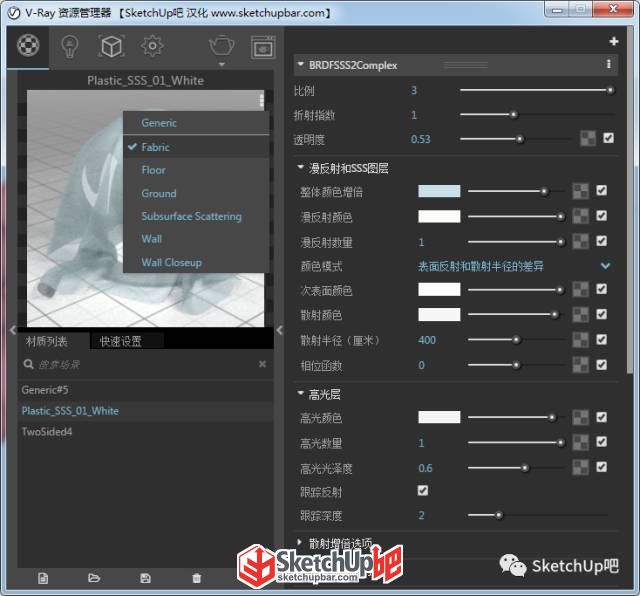The image size is (640, 596).
Task: Create new material file icon
Action: (x=43, y=578)
